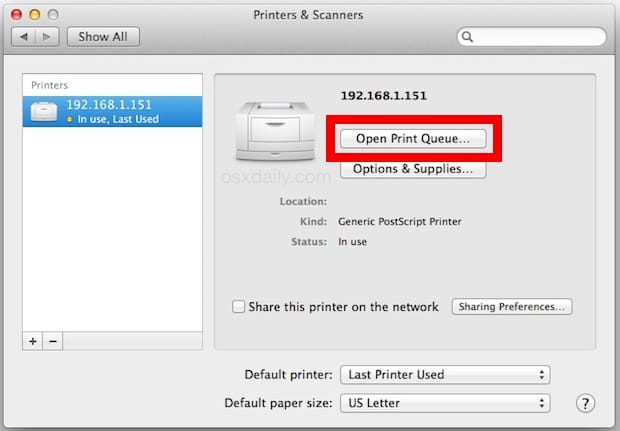Viewport: 620px width, 431px height.
Task: Open Sharing Preferences
Action: click(x=512, y=307)
